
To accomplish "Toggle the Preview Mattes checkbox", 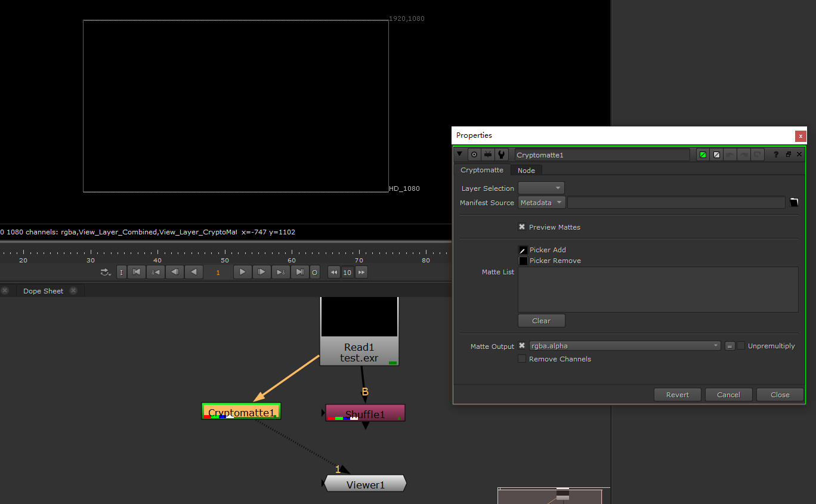I will [x=522, y=227].
